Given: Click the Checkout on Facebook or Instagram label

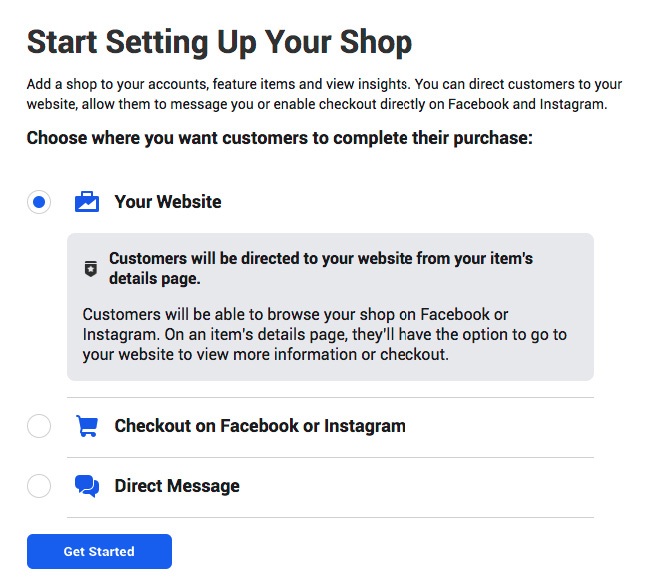Looking at the screenshot, I should 260,426.
